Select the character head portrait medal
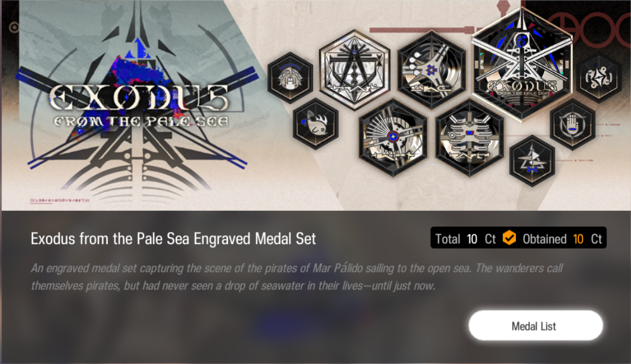 point(290,78)
